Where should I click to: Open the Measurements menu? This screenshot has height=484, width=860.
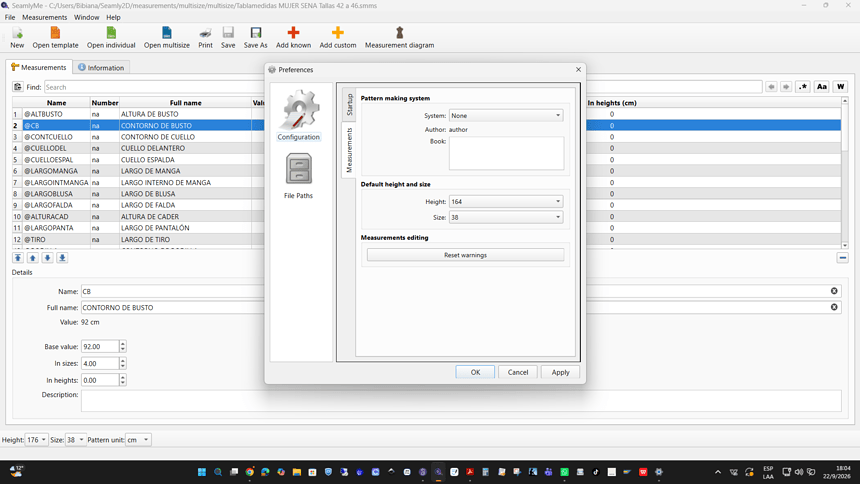click(44, 18)
